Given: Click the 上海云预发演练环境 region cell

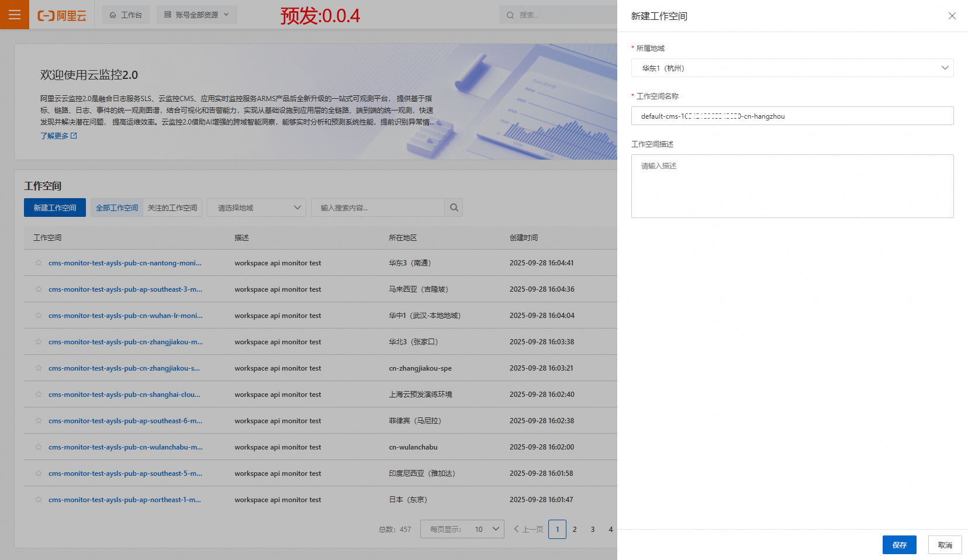Looking at the screenshot, I should pos(421,395).
